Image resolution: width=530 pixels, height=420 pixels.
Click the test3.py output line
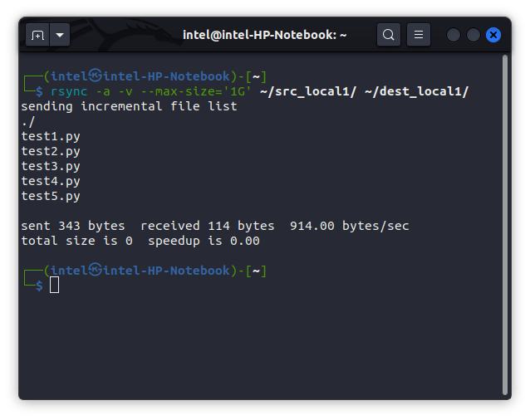tap(51, 166)
